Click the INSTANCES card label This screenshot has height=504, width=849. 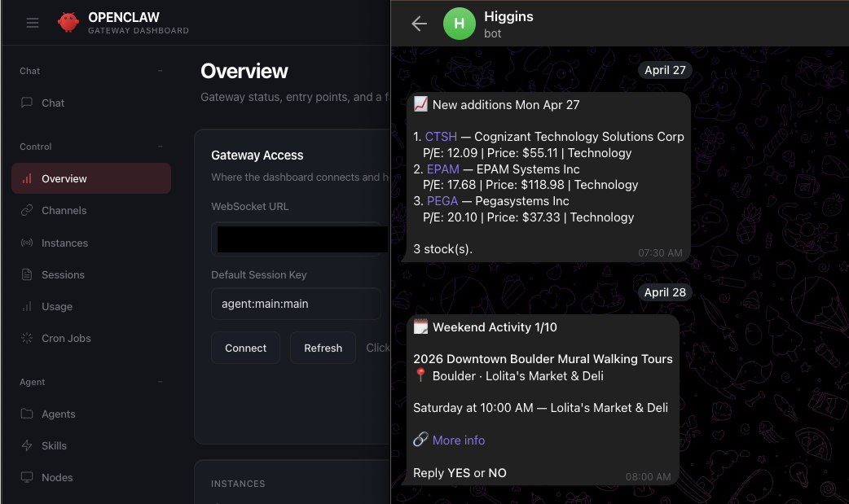coord(238,484)
